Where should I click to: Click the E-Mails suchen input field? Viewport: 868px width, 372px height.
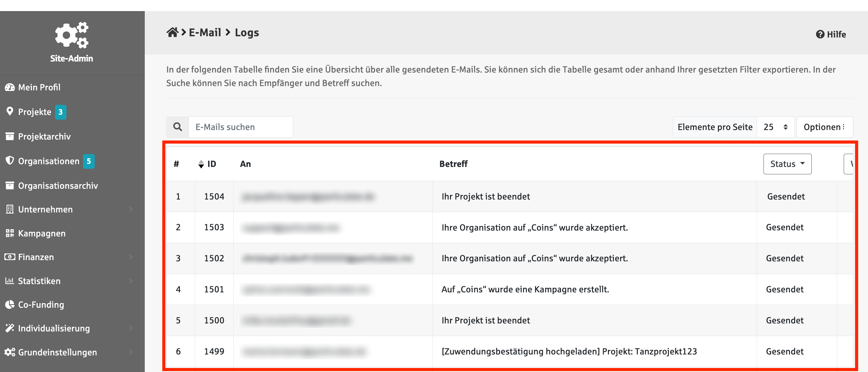click(240, 127)
